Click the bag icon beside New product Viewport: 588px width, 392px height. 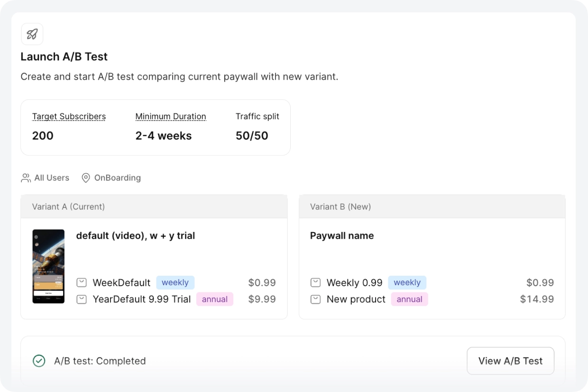[x=315, y=299]
